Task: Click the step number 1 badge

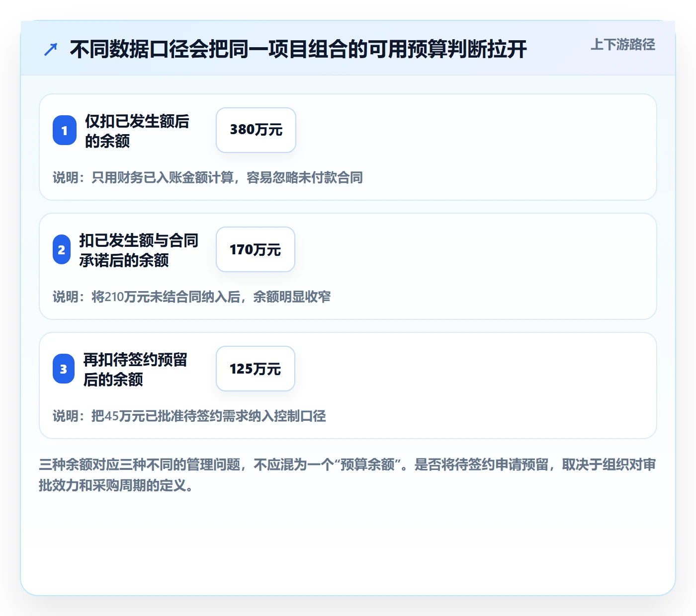Action: click(x=65, y=131)
